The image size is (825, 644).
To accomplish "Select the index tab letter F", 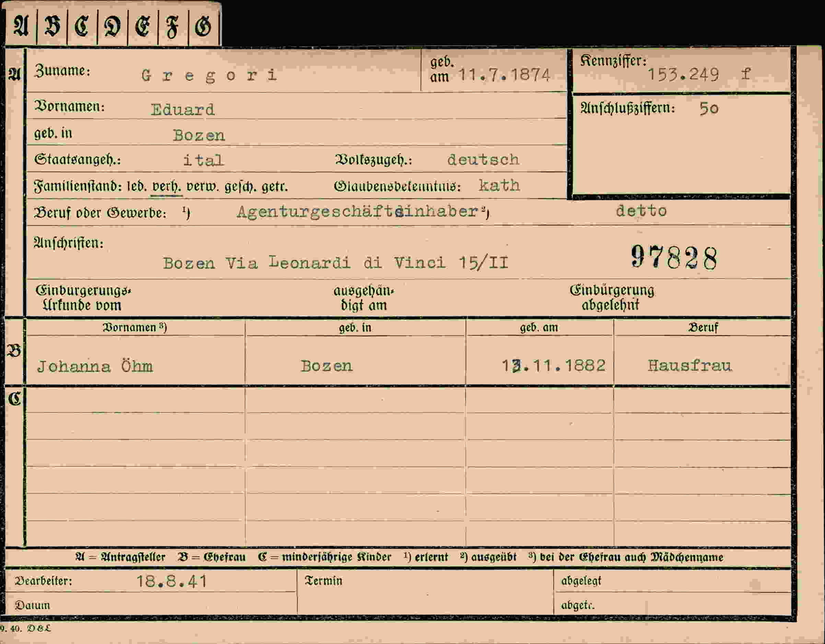I will [x=173, y=27].
